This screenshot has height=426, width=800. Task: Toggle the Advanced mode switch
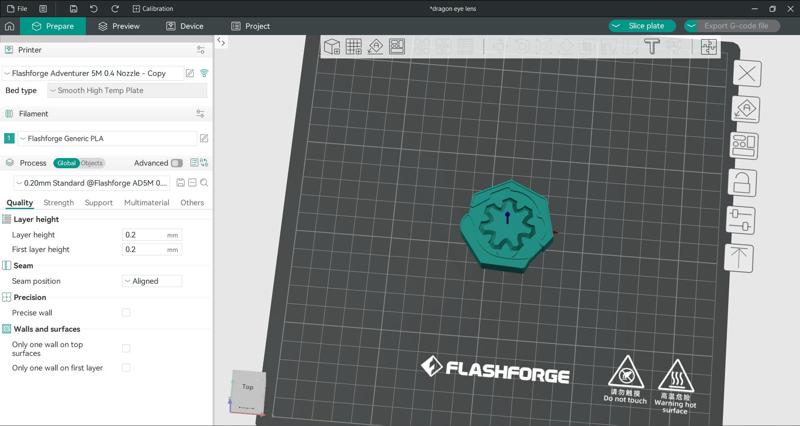tap(177, 163)
